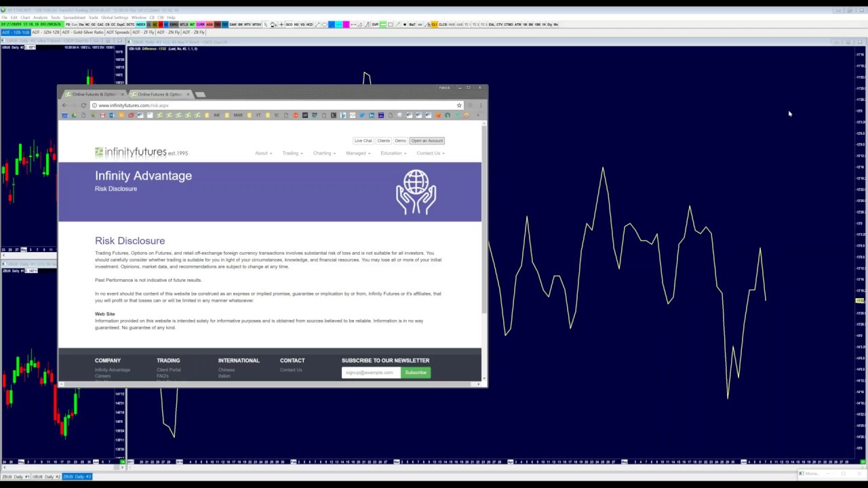Screen dimensions: 868x488
Task: Click the INDEX button in toolbar
Action: pyautogui.click(x=141, y=24)
